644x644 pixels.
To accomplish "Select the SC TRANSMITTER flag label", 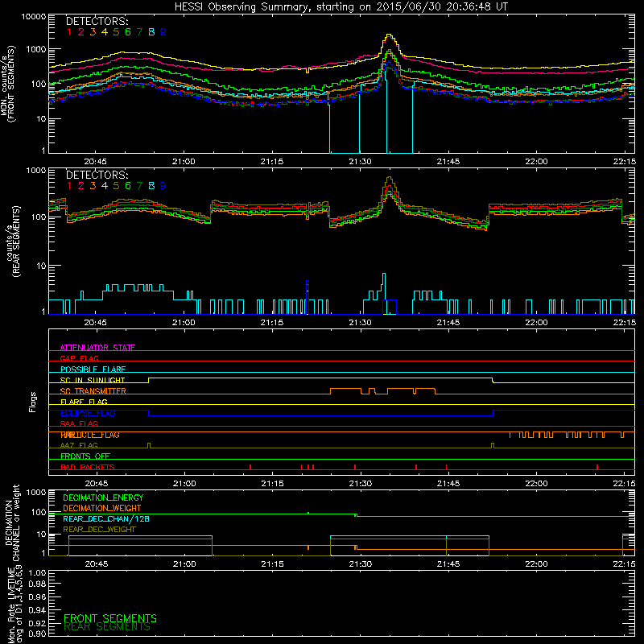I will coord(93,391).
